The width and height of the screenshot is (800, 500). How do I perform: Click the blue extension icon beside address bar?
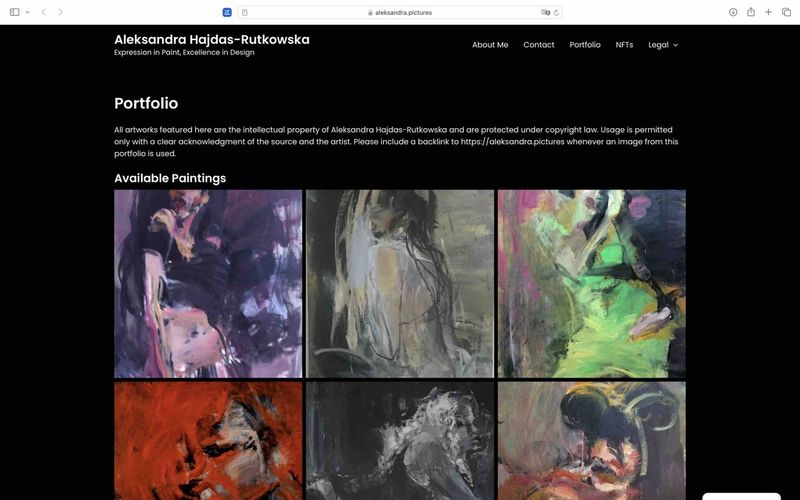[x=227, y=12]
